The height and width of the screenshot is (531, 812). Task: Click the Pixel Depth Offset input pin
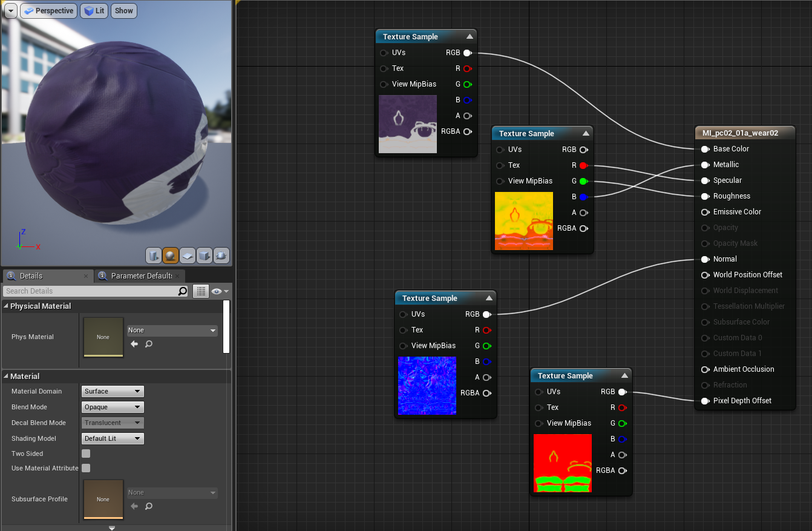705,401
